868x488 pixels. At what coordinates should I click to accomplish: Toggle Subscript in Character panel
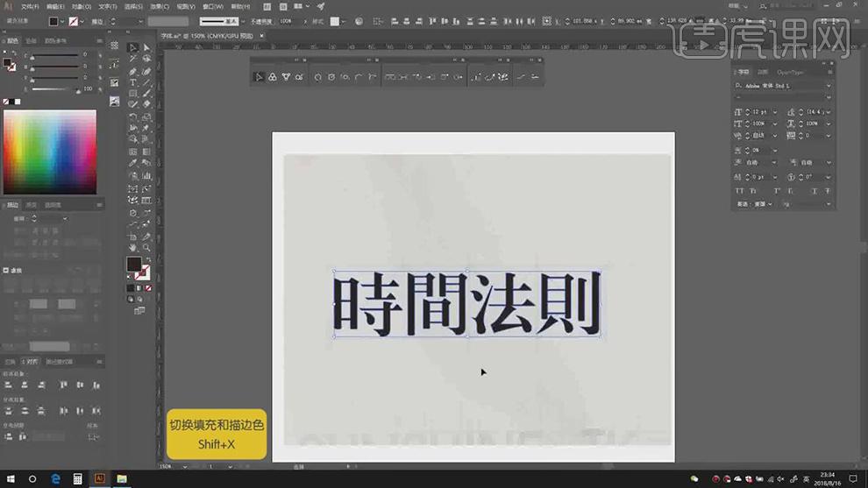click(791, 191)
